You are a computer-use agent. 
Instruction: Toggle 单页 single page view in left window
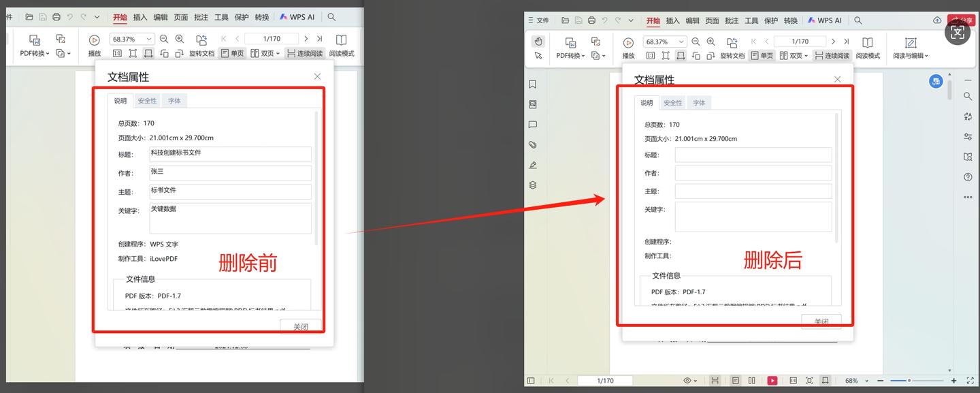pyautogui.click(x=232, y=53)
